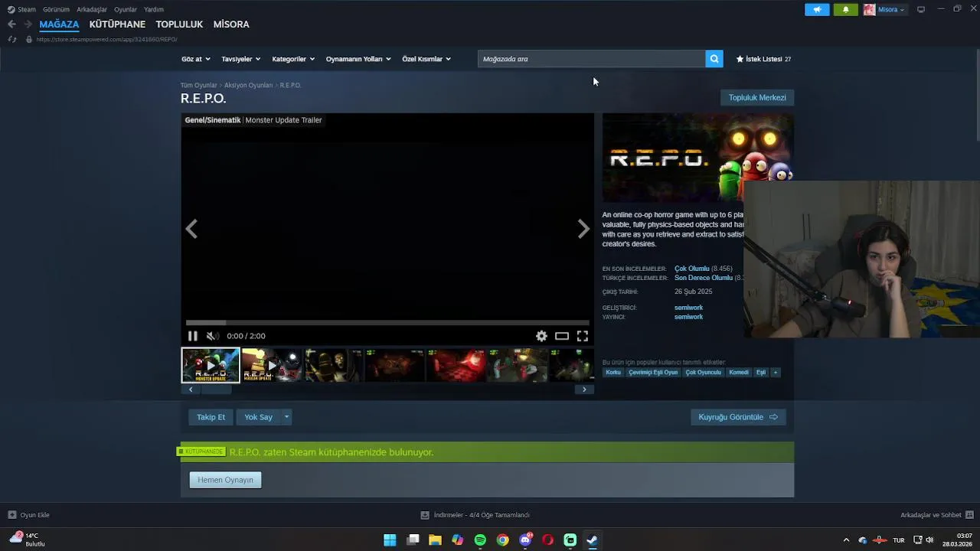The height and width of the screenshot is (551, 980).
Task: Select the Çok Oyunculu tag
Action: click(x=703, y=373)
